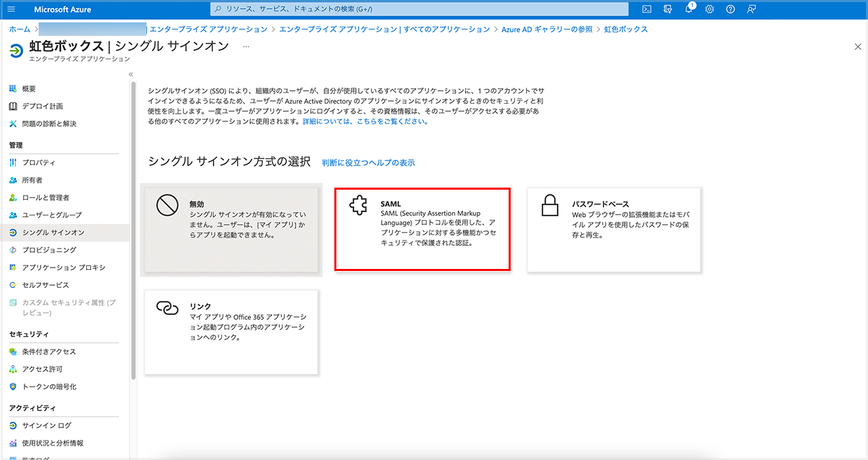Image resolution: width=868 pixels, height=460 pixels.
Task: Click the 判断に役立つヘルプの表示 link
Action: coord(368,163)
